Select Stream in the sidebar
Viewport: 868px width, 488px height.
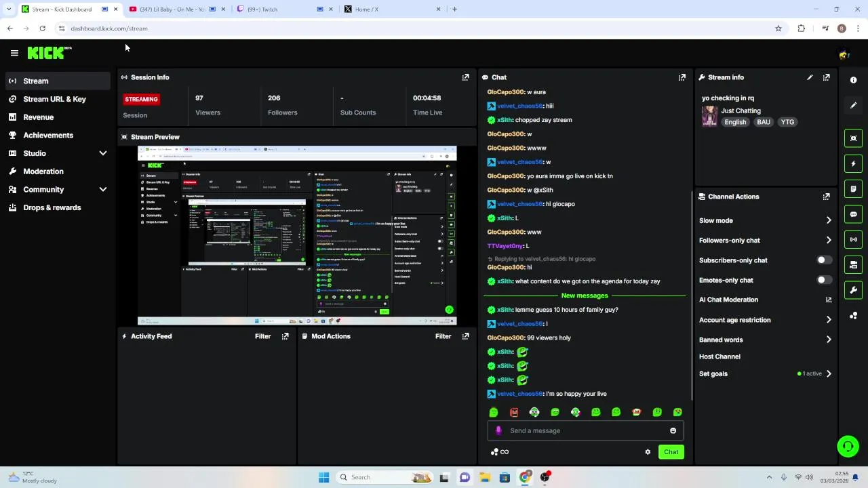[58, 81]
